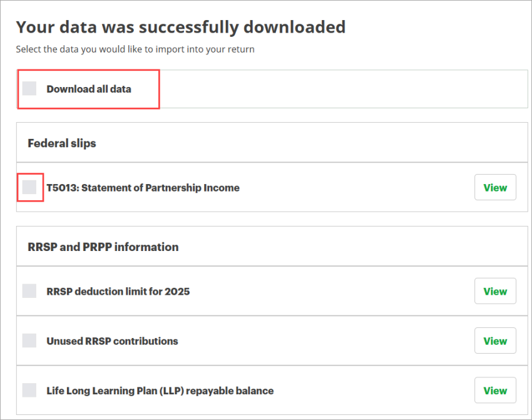Check the Download all data checkbox

click(x=29, y=88)
